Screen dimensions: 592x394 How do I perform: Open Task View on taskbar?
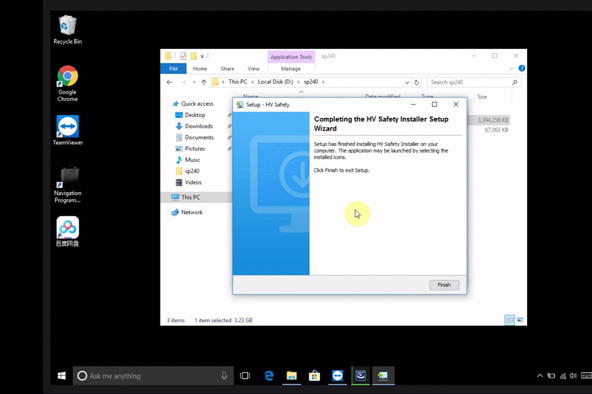(245, 376)
